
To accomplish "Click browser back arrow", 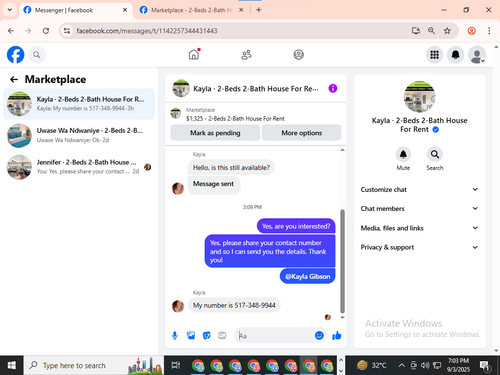I will [11, 31].
